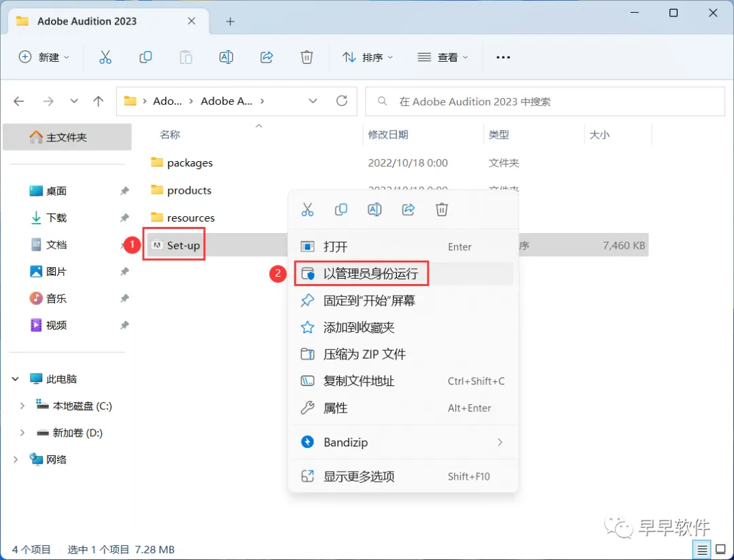Screen dimensions: 734x560
Task: Sort by the 类型 column header
Action: pos(499,135)
